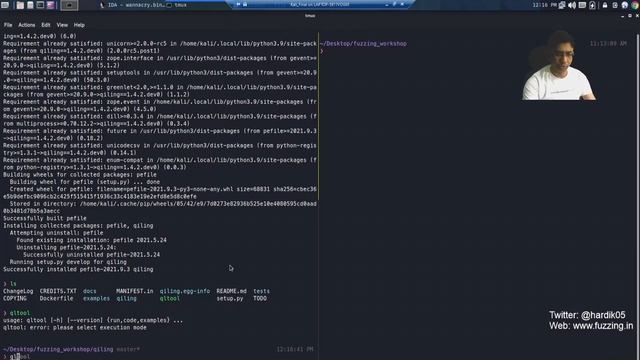Viewport: 640px width, 360px height.
Task: Click the purple launcher icon in the panel
Action: click(x=51, y=5)
